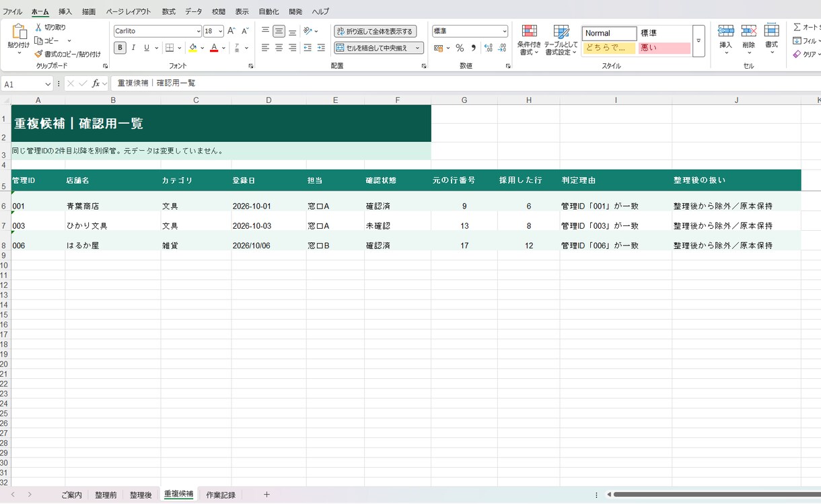
Task: Switch to the ページ レイアウト tab
Action: point(129,11)
